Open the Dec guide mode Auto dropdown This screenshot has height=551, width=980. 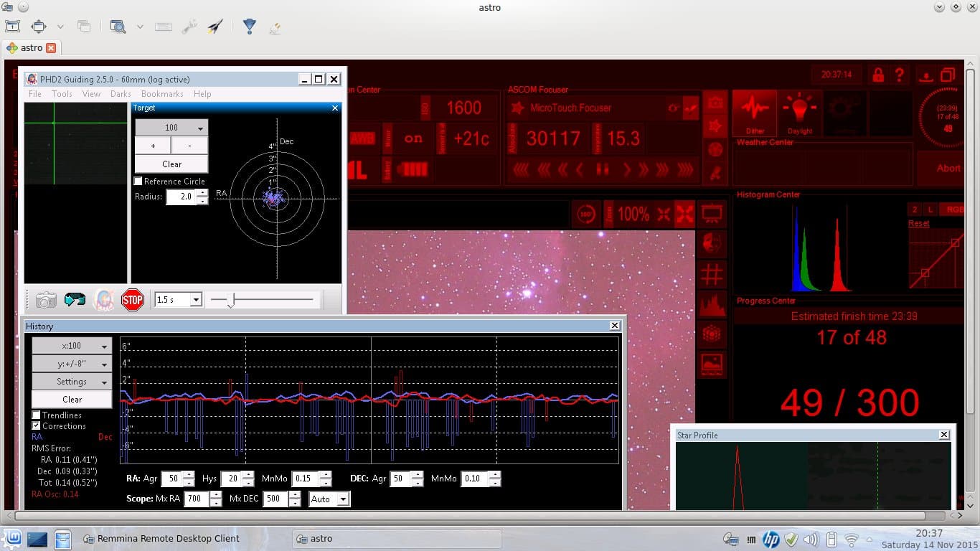pos(329,499)
